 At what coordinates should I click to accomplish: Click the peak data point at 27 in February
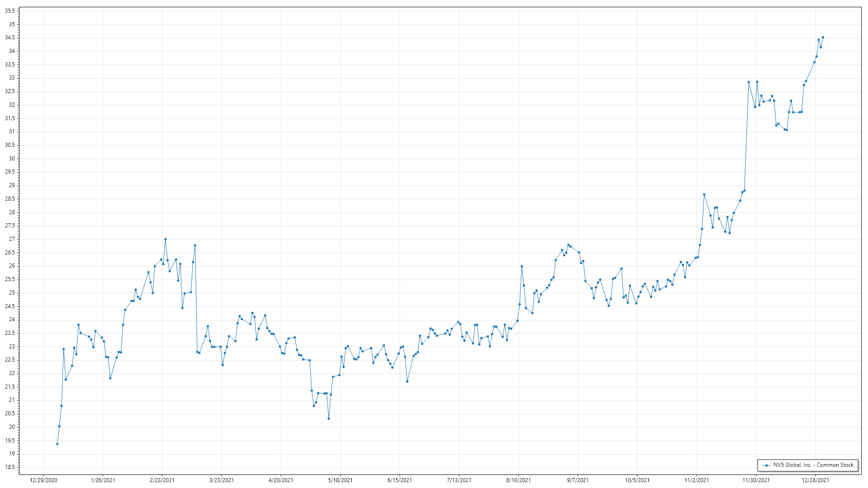click(x=165, y=239)
